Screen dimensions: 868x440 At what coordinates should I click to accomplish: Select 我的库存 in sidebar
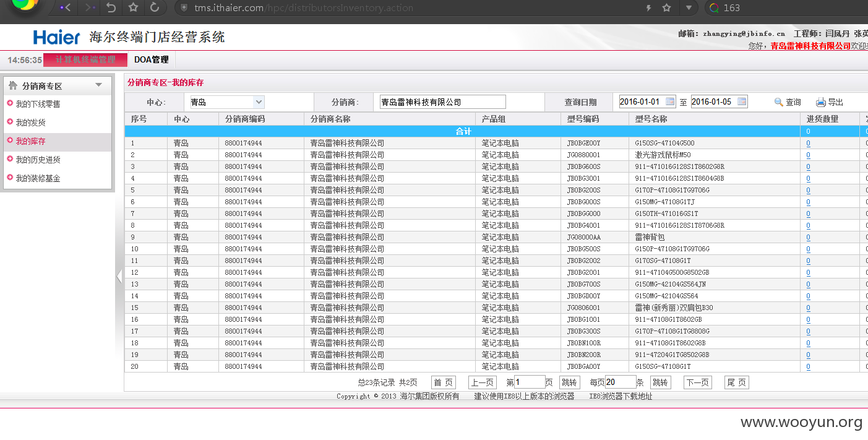[30, 141]
